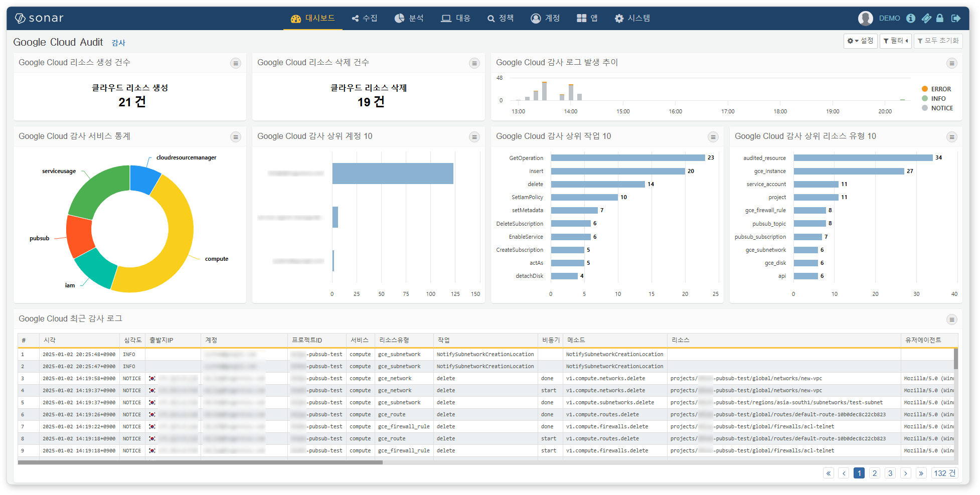
Task: Go to last page of log table
Action: point(921,473)
